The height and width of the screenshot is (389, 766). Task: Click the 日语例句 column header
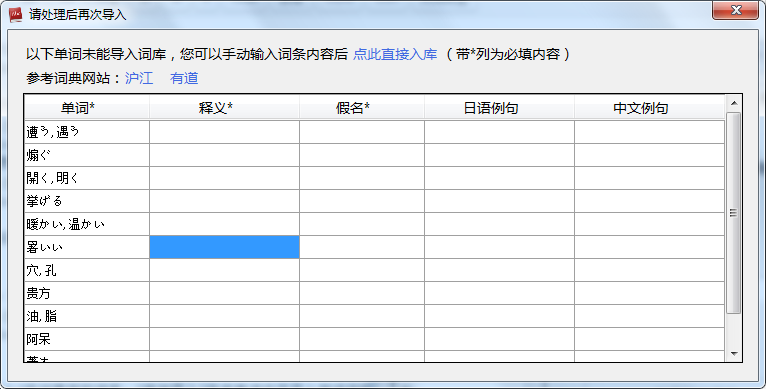coord(500,108)
